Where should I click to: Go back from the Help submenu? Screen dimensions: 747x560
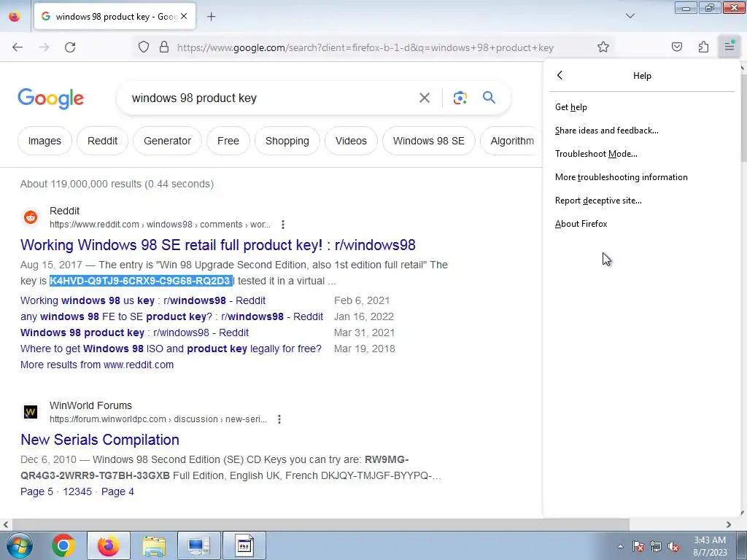tap(560, 75)
